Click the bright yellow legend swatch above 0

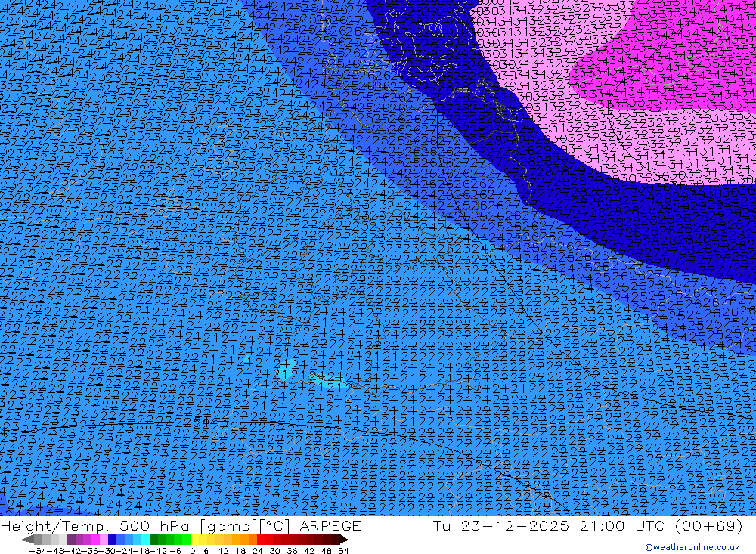pyautogui.click(x=194, y=539)
